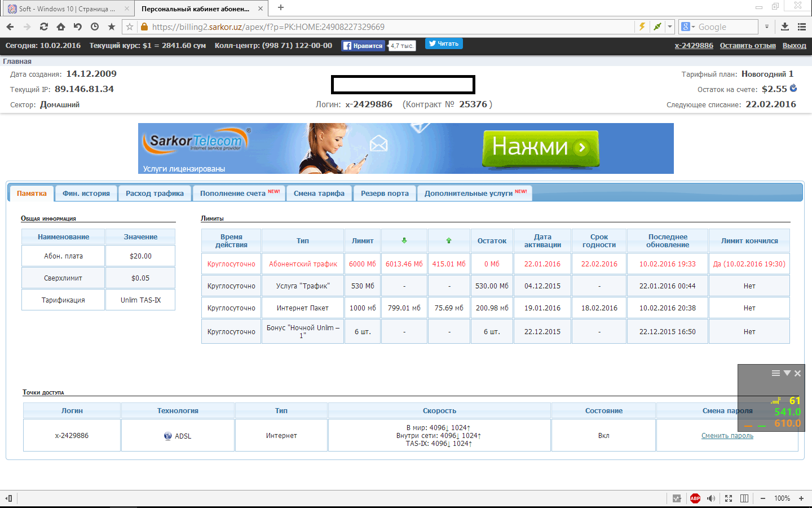The width and height of the screenshot is (812, 508).
Task: Select the 'Интернет Пакет' type cell
Action: [303, 308]
